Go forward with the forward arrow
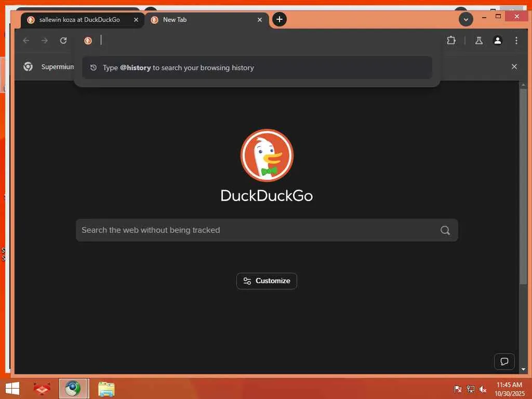532x399 pixels. point(45,41)
